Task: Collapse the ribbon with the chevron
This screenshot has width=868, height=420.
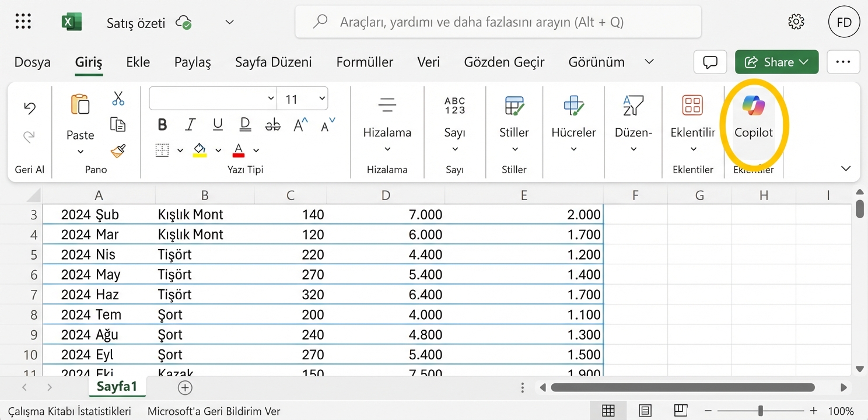Action: click(x=845, y=169)
